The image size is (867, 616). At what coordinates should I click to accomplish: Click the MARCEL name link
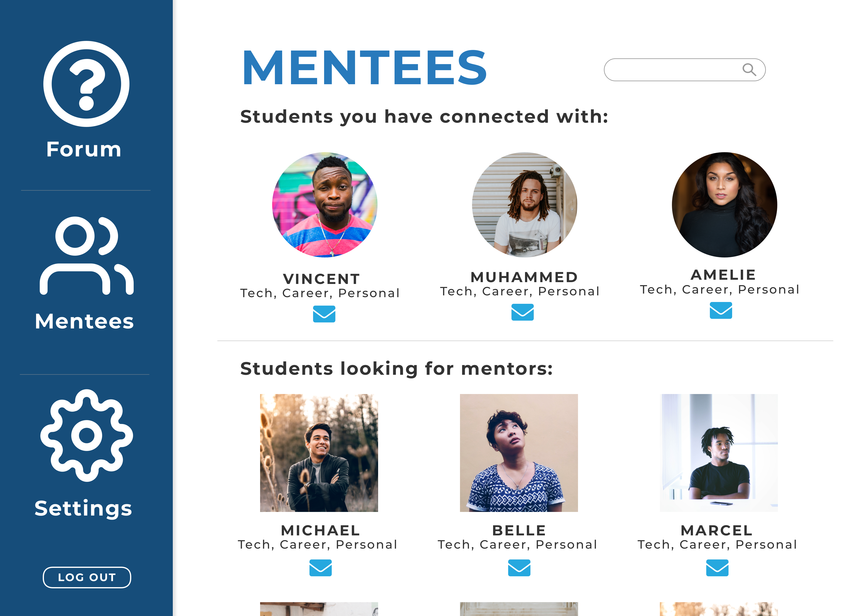[x=717, y=530]
